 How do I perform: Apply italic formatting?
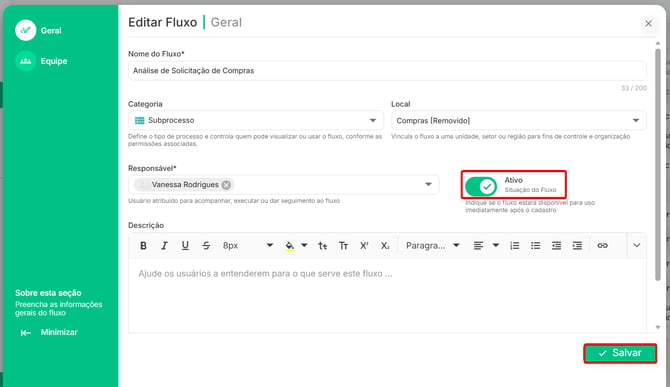pyautogui.click(x=164, y=246)
